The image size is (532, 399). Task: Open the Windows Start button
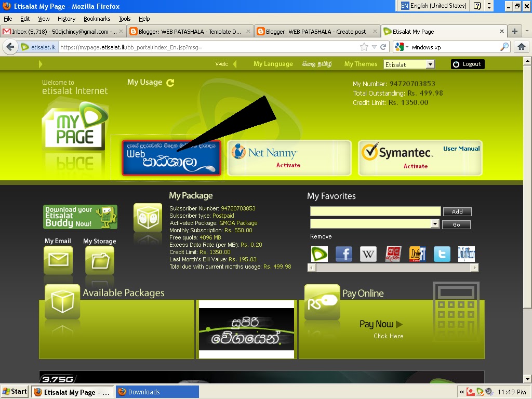15,392
